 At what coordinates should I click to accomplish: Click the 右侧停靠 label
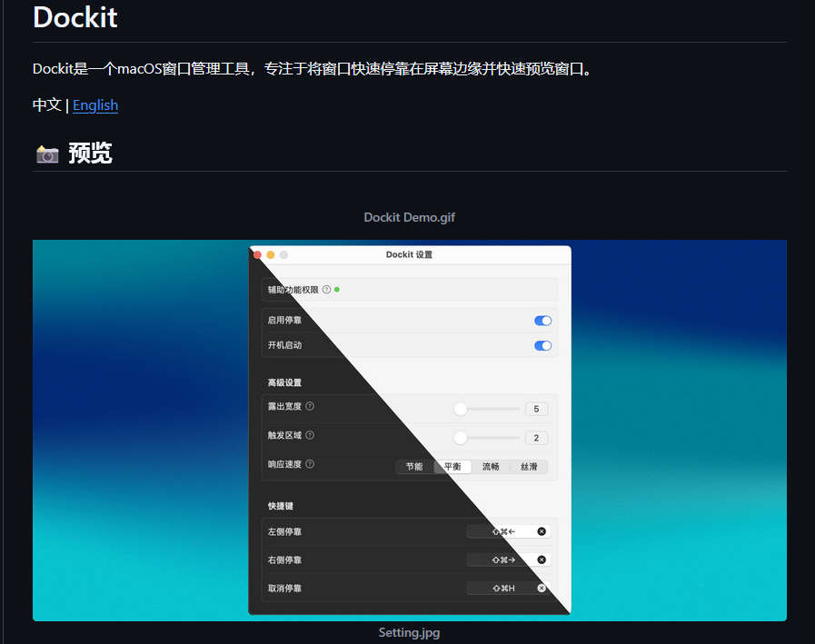284,560
